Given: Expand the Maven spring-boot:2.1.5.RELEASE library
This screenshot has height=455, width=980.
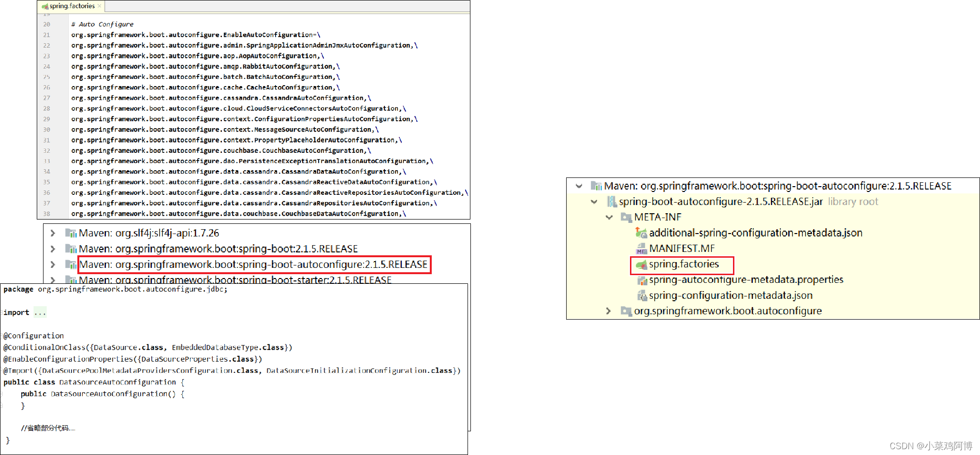Looking at the screenshot, I should pyautogui.click(x=53, y=249).
